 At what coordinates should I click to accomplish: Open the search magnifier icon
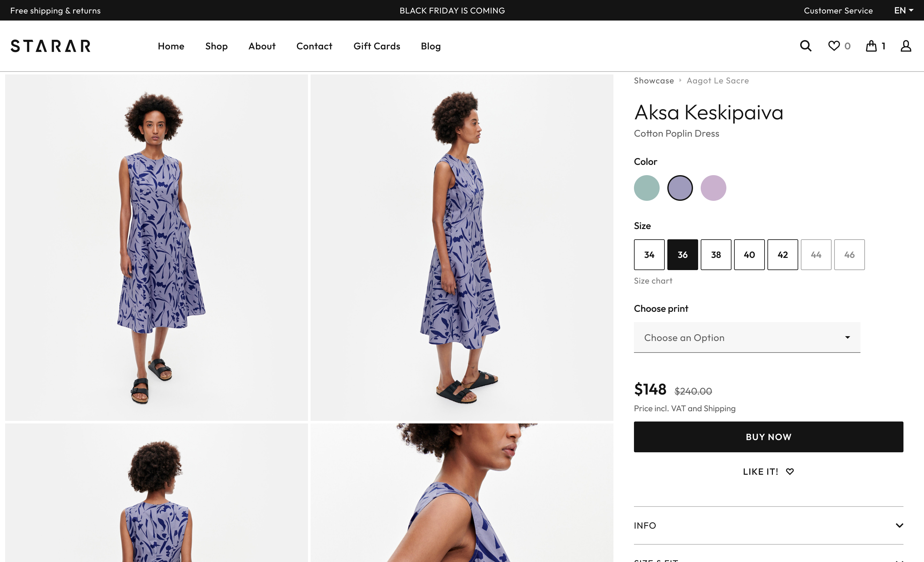click(806, 46)
